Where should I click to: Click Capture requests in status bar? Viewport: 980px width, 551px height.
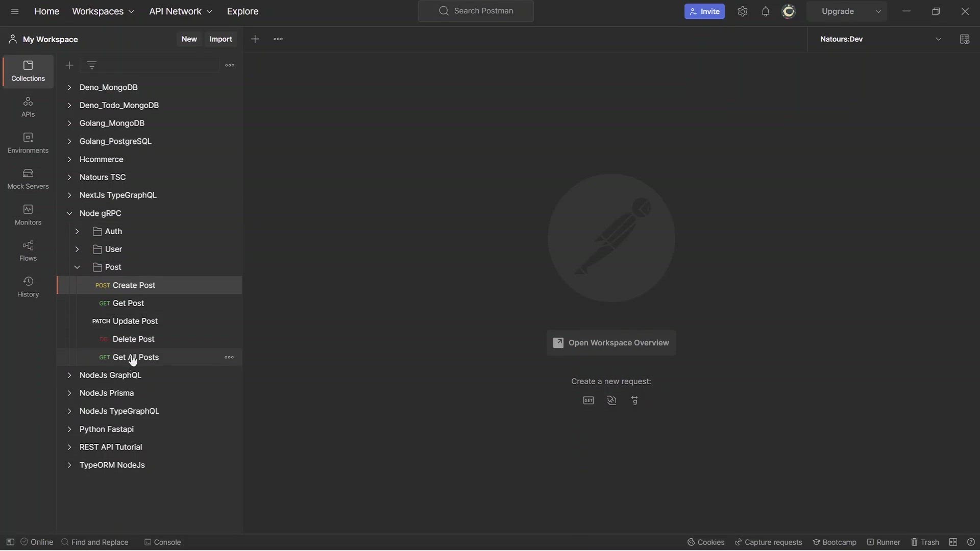pyautogui.click(x=768, y=542)
